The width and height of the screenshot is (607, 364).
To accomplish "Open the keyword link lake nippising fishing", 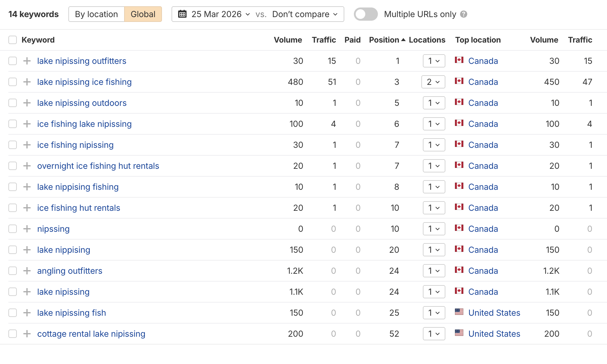I will [78, 186].
